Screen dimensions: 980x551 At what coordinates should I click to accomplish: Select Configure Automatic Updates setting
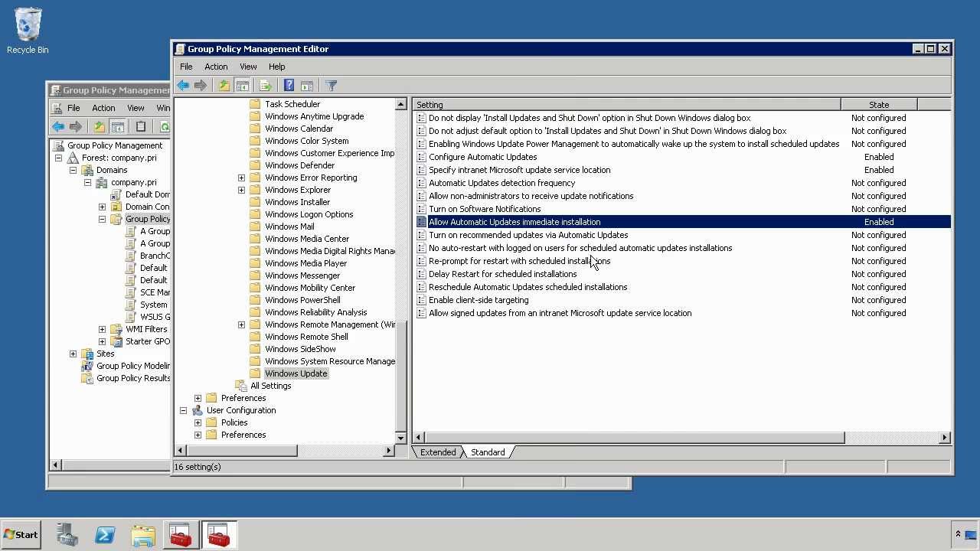coord(482,157)
